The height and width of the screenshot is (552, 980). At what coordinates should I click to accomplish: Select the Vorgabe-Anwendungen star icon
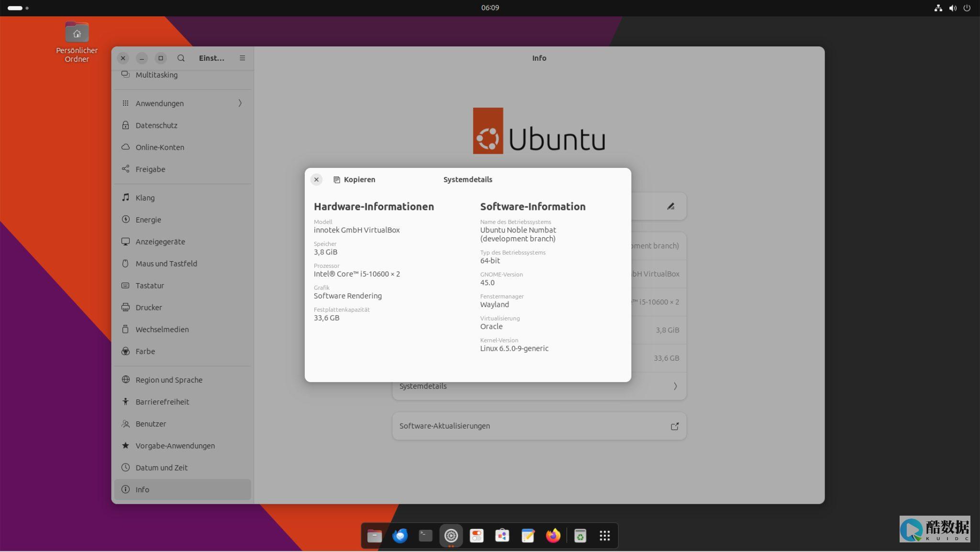(125, 445)
